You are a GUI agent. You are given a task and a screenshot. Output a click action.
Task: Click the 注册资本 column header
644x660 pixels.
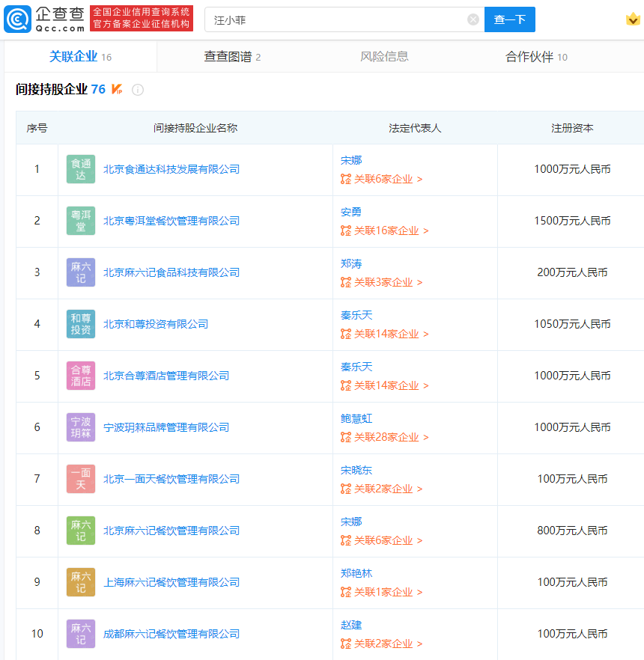(x=572, y=128)
